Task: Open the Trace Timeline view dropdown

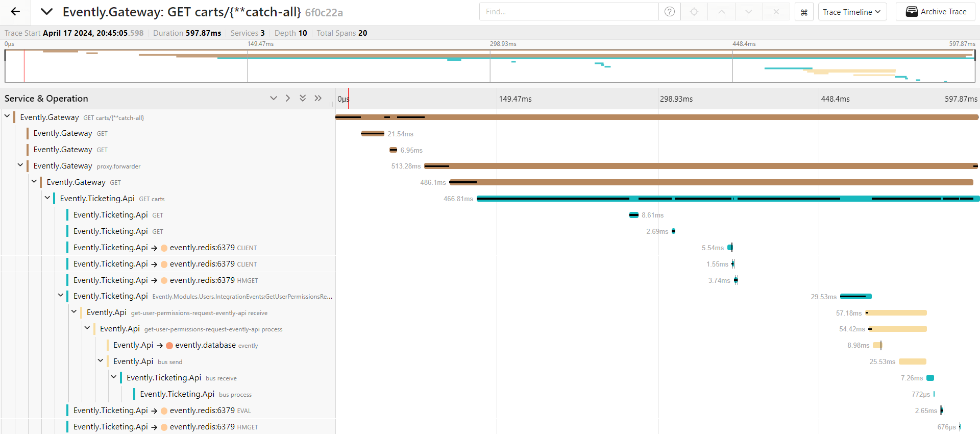Action: [x=852, y=12]
